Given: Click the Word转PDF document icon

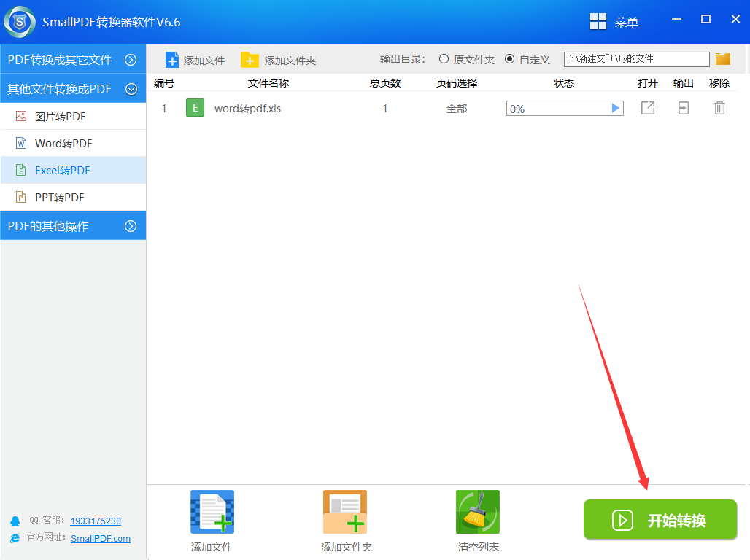Looking at the screenshot, I should click(x=21, y=143).
